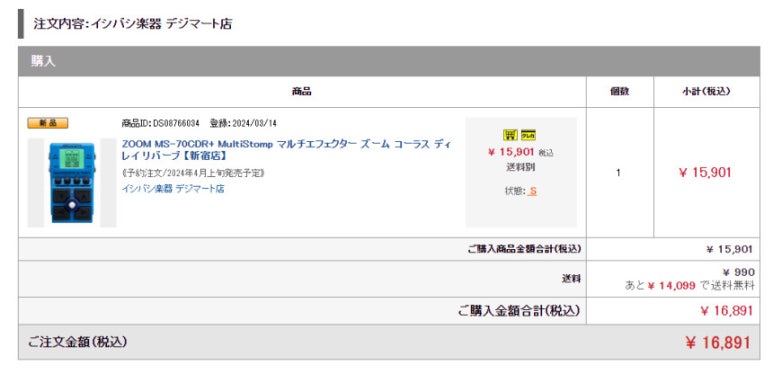Click the 送料別 shipping label
Image resolution: width=773 pixels, height=374 pixels.
point(521,167)
